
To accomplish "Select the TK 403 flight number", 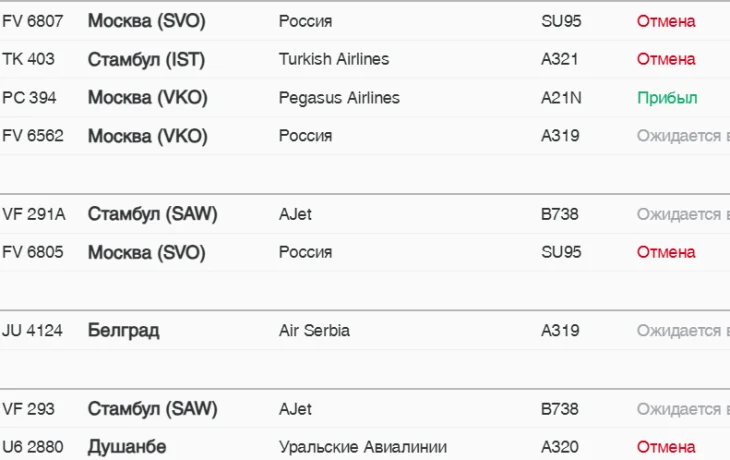I will [x=29, y=59].
